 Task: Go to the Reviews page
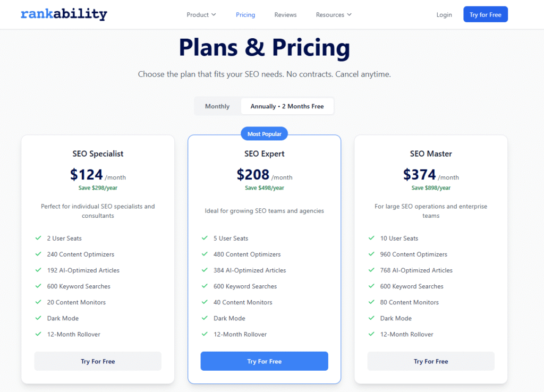pos(285,15)
